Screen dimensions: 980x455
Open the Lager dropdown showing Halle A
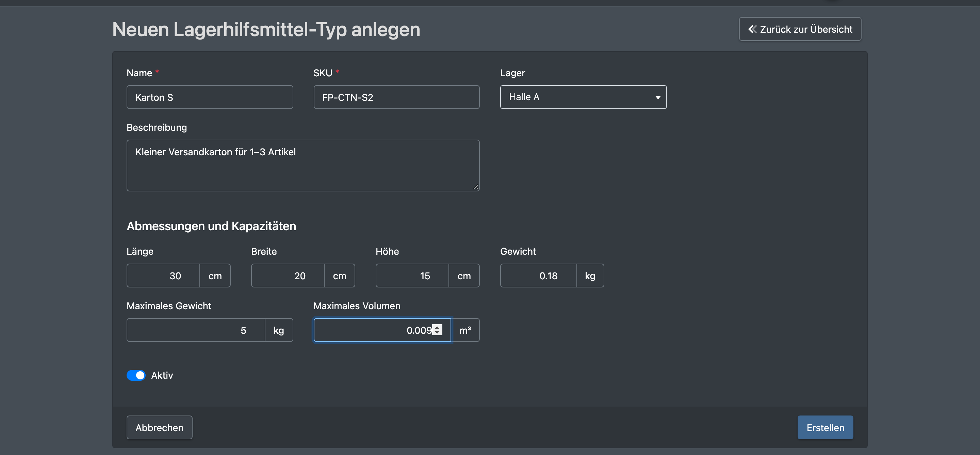point(583,97)
